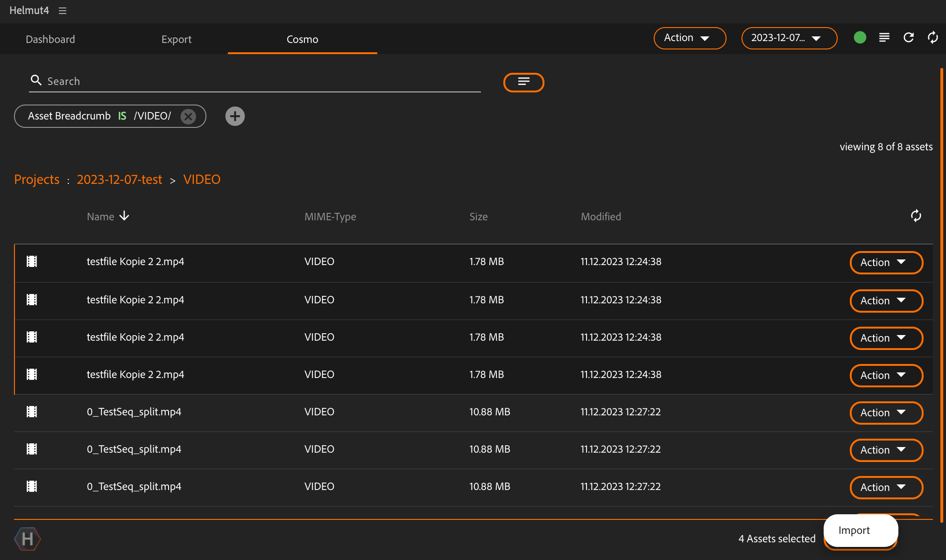Image resolution: width=946 pixels, height=560 pixels.
Task: Open Action dropdown for first testfile Kopie row
Action: 886,263
